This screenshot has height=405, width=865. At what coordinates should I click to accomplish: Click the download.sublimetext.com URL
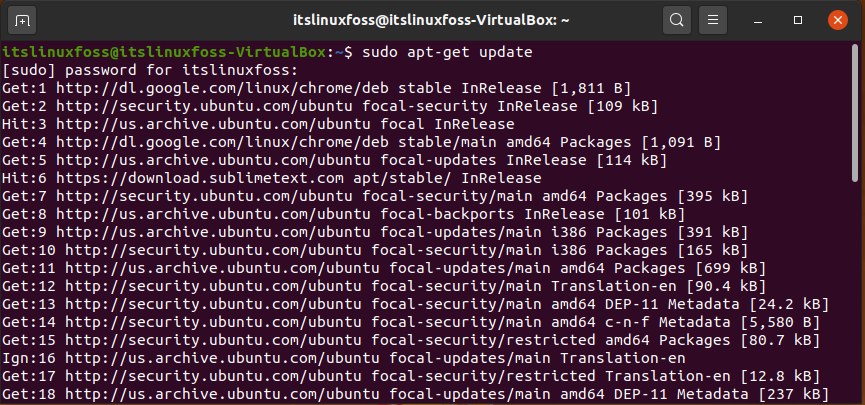pyautogui.click(x=200, y=178)
